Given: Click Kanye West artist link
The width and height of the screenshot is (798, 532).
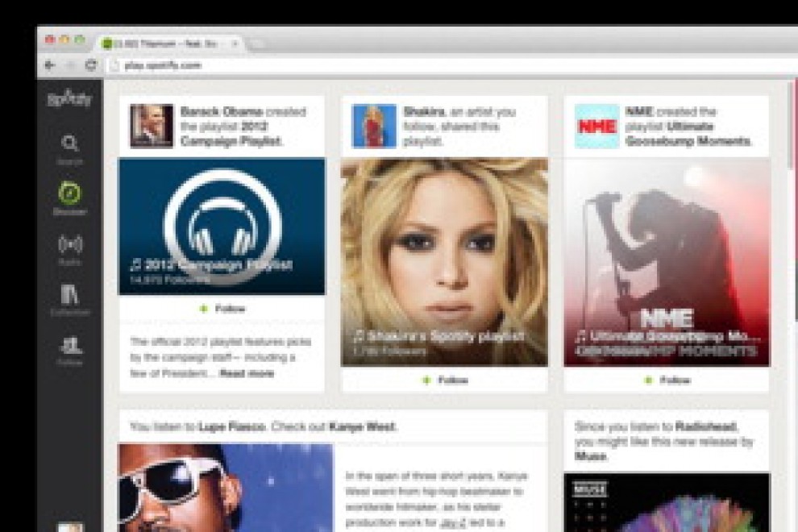Looking at the screenshot, I should tap(362, 426).
